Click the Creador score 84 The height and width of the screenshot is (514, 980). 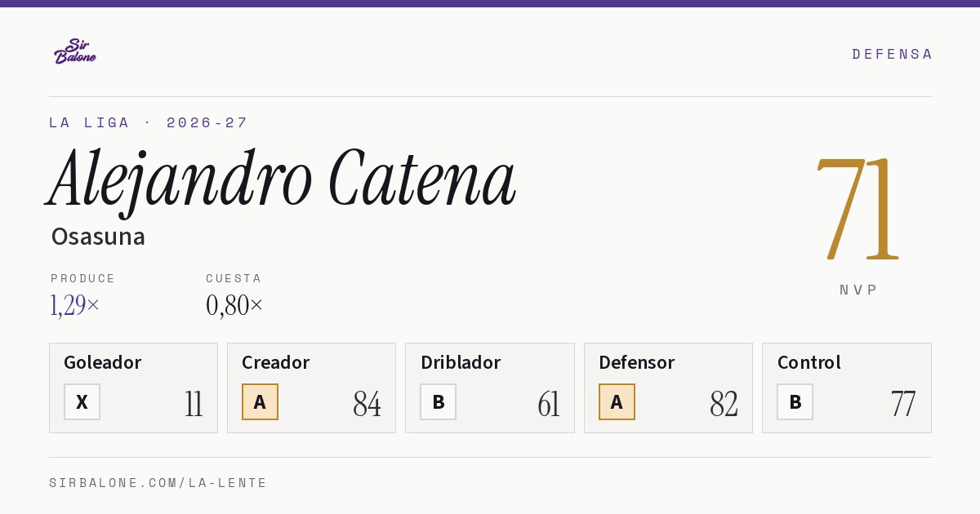(x=367, y=404)
